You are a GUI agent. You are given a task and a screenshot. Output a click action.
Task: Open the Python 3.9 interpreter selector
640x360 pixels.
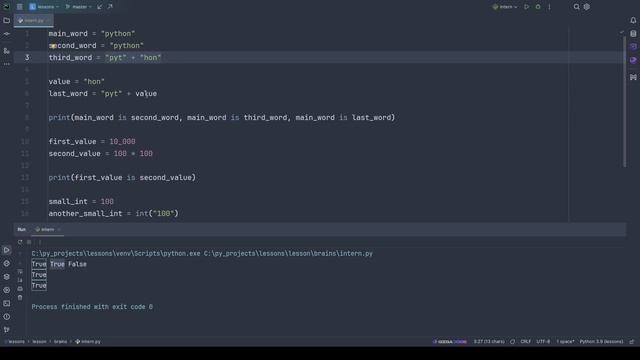tap(601, 342)
